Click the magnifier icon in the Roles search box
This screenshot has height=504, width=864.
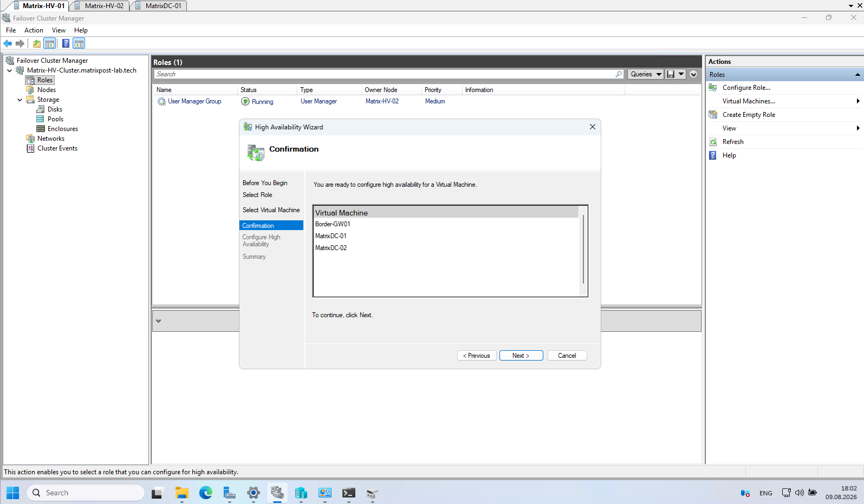(619, 74)
